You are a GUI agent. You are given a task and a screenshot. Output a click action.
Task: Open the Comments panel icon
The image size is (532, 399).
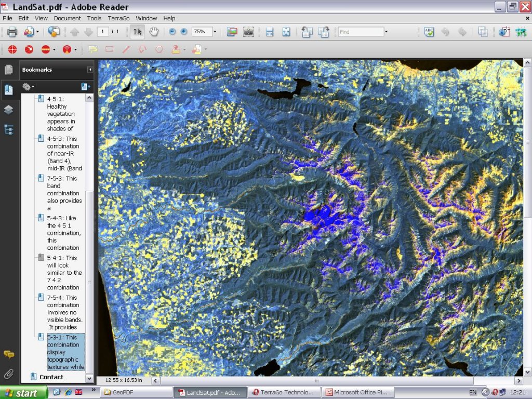click(8, 355)
